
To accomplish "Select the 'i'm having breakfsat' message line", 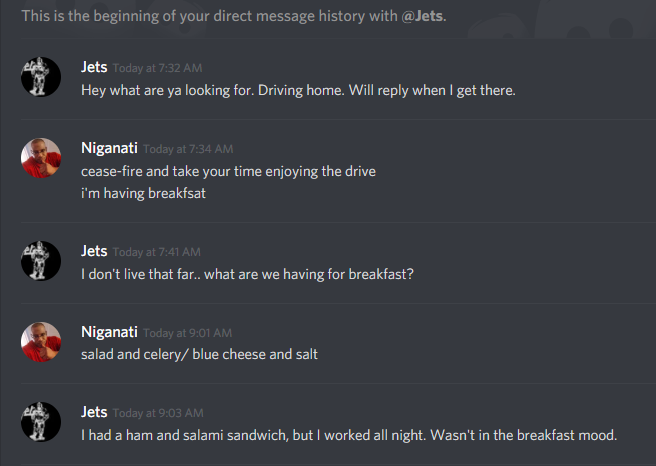I will click(143, 193).
